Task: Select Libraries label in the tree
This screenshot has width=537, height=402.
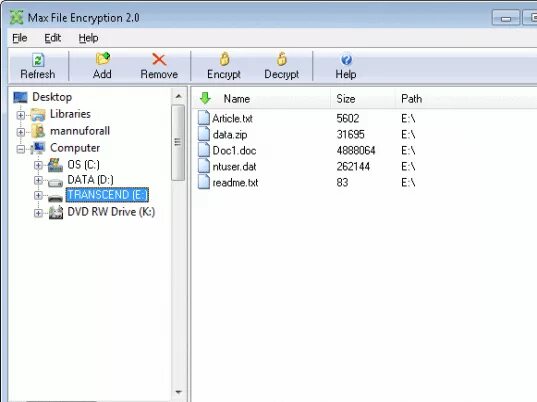Action: (70, 114)
